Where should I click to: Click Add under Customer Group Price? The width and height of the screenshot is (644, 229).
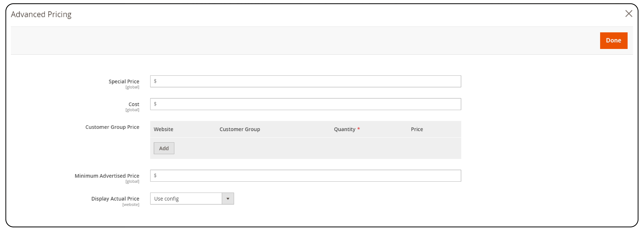tap(164, 148)
